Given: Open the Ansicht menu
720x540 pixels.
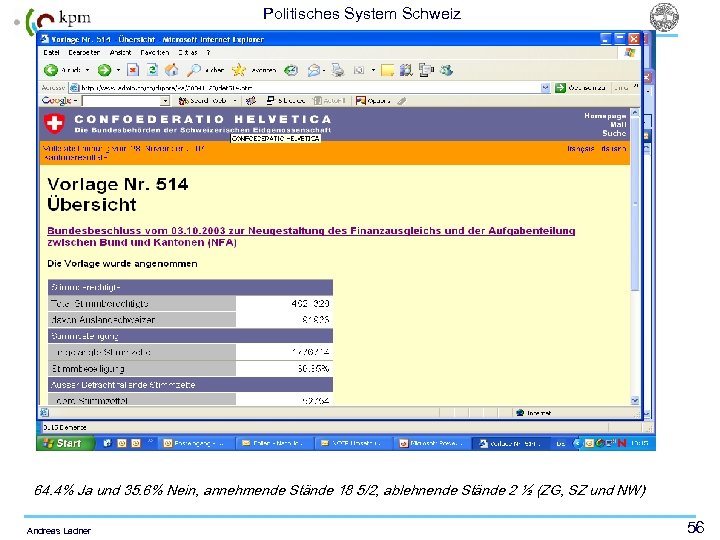Looking at the screenshot, I should (120, 52).
